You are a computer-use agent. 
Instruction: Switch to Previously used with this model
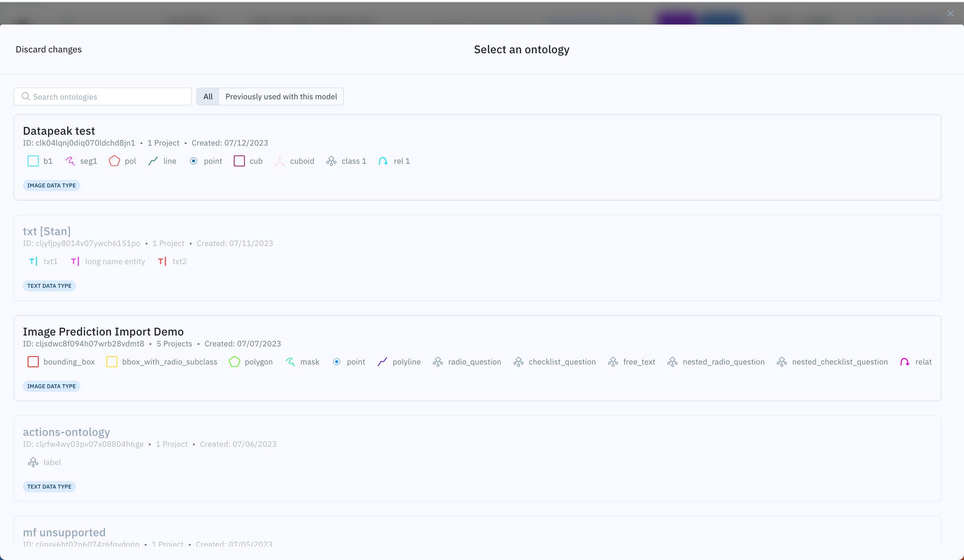tap(281, 96)
